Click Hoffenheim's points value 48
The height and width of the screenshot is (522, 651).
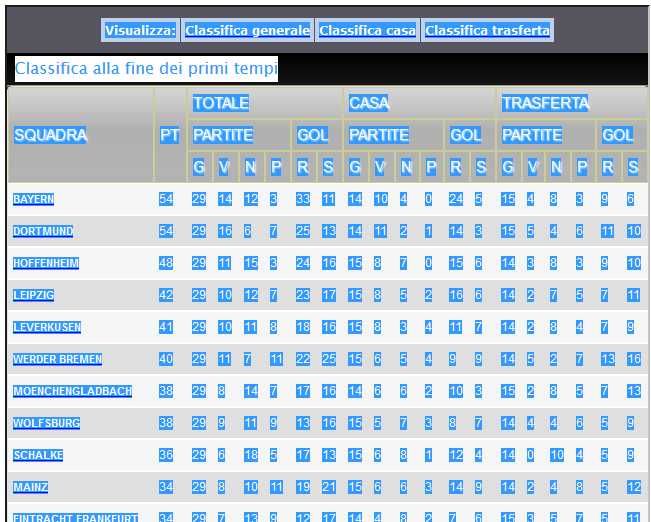click(166, 263)
